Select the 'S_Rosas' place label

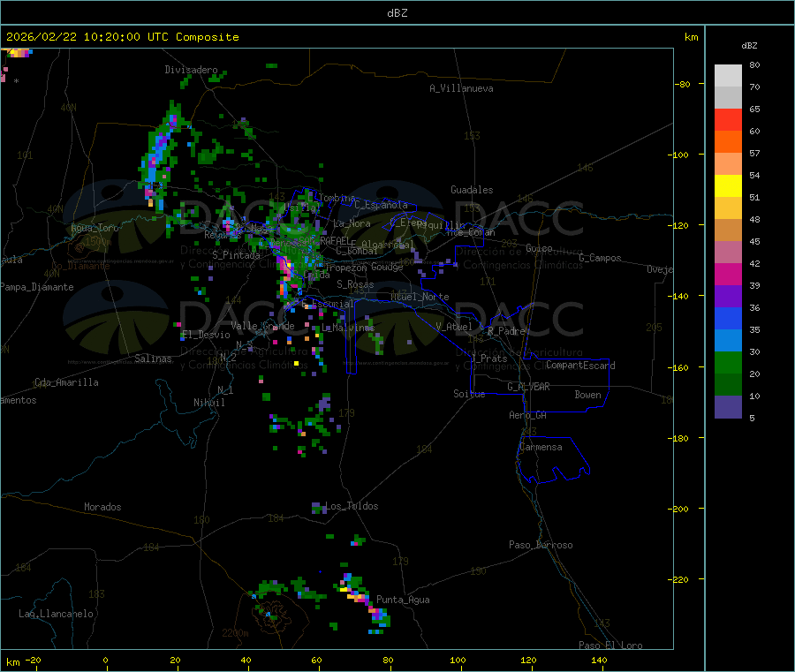(355, 284)
